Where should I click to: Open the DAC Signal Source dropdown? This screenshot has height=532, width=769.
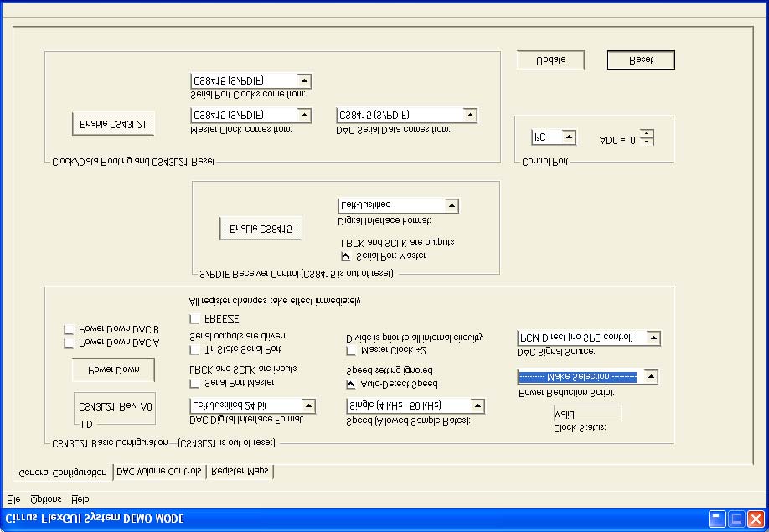pos(653,338)
